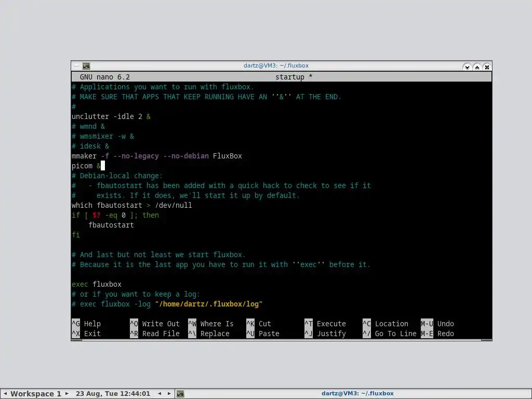
Task: Click the ^U Paste shortcut
Action: click(262, 334)
